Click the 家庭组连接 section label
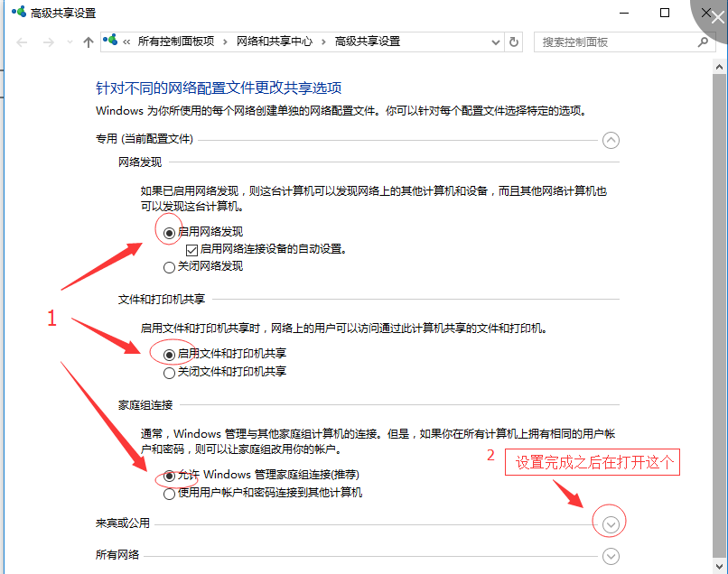The image size is (728, 574). click(145, 405)
